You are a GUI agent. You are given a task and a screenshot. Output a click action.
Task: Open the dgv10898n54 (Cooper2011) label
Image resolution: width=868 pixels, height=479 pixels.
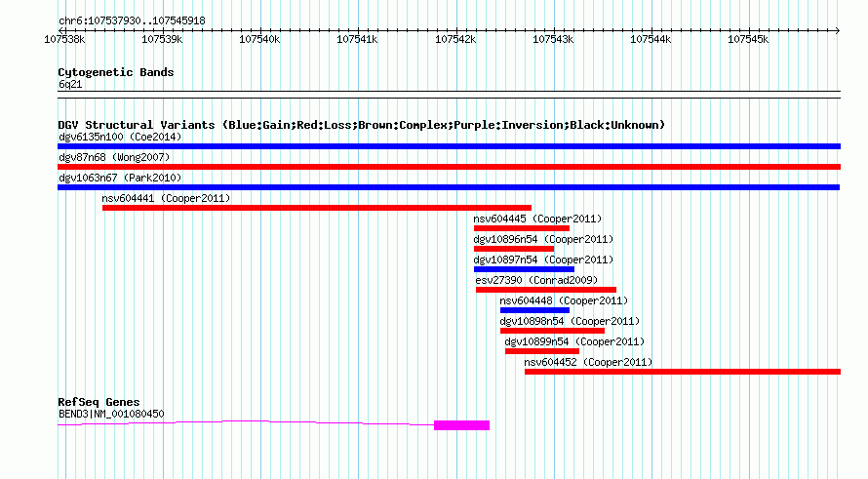(571, 321)
